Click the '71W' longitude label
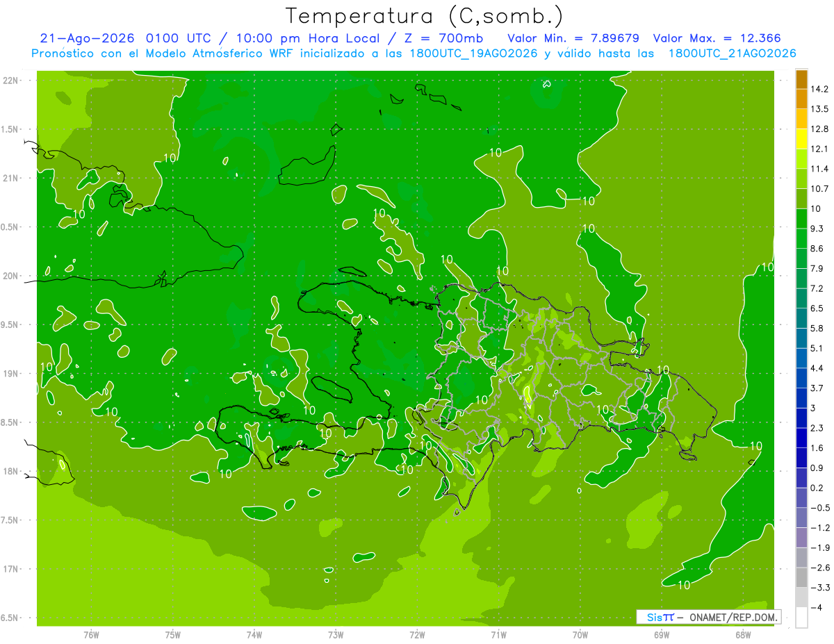This screenshot has width=834, height=644. pos(498,635)
